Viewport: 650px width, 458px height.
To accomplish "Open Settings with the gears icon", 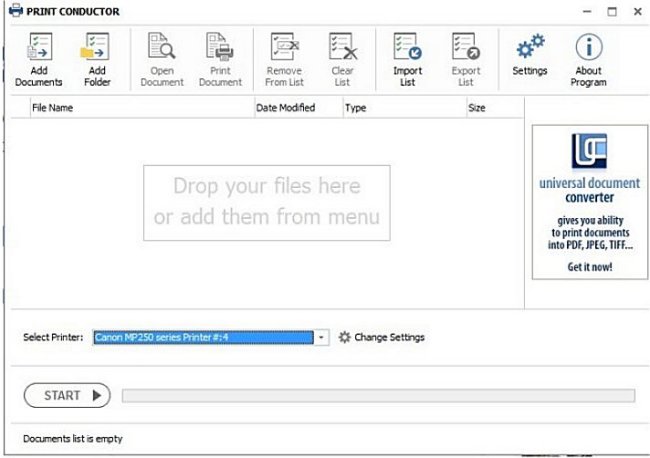I will pyautogui.click(x=530, y=46).
